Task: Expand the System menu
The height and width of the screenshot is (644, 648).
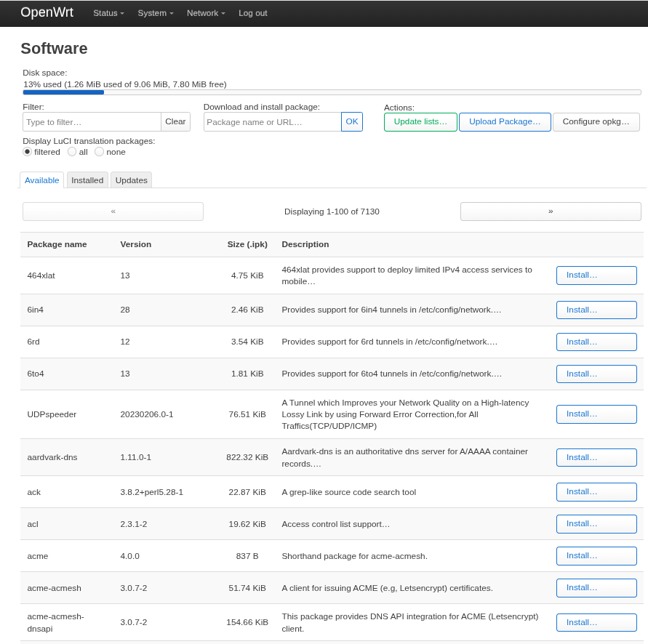Action: [155, 13]
